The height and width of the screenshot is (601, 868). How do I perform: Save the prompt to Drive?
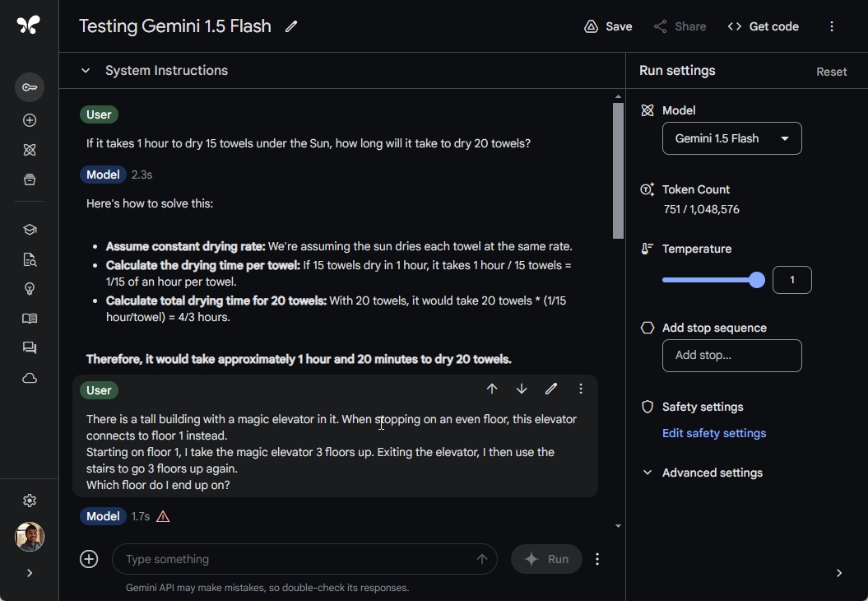(x=608, y=26)
